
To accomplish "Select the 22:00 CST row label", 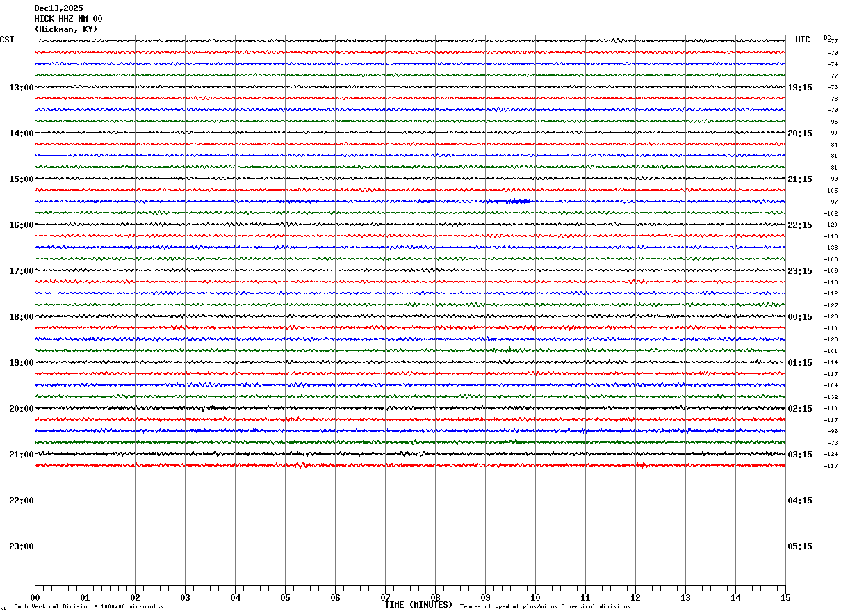I will tap(21, 501).
